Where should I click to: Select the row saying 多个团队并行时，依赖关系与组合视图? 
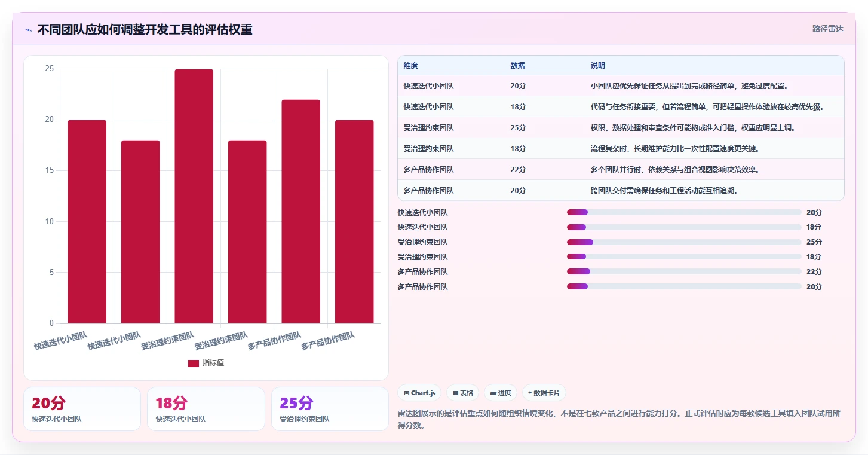click(621, 169)
